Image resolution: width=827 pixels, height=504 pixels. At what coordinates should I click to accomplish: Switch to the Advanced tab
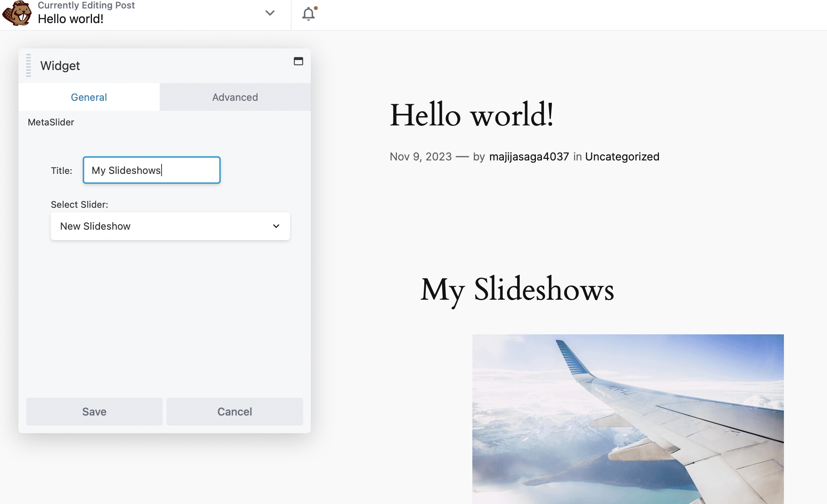(235, 97)
